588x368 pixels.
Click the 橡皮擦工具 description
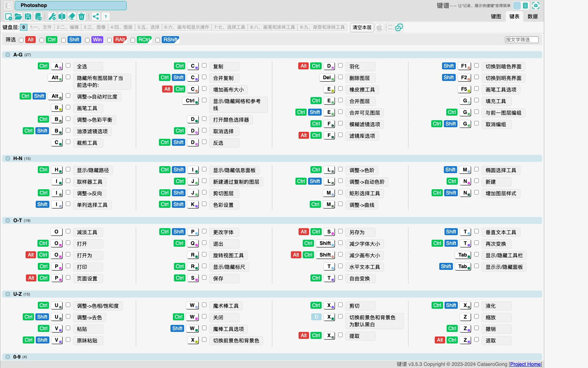pyautogui.click(x=362, y=90)
